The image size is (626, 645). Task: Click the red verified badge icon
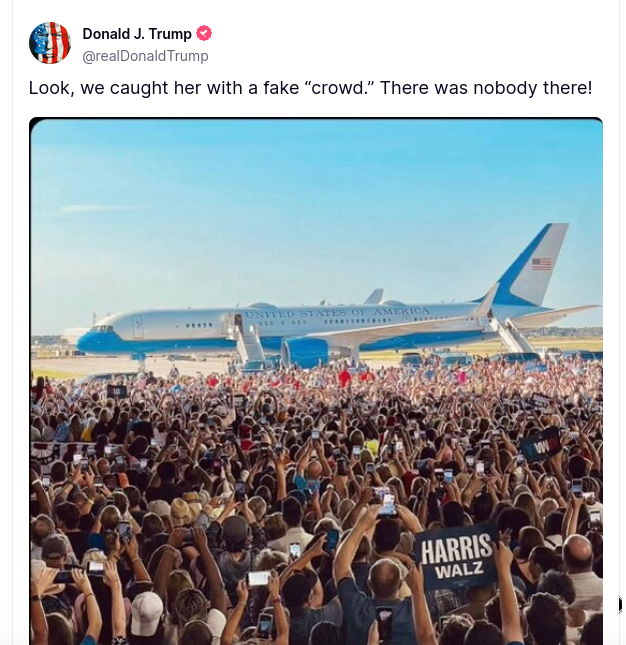pyautogui.click(x=205, y=34)
